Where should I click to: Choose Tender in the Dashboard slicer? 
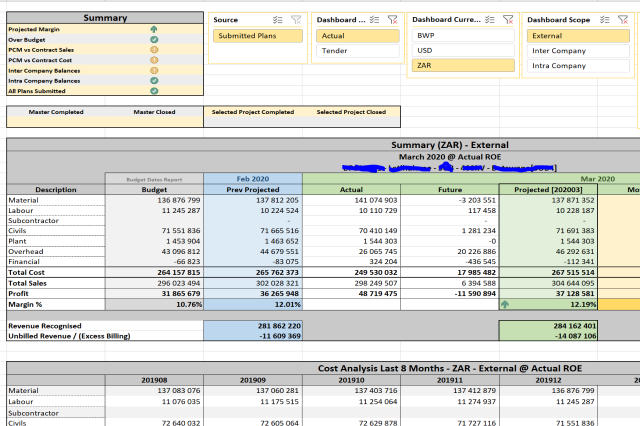click(x=359, y=50)
